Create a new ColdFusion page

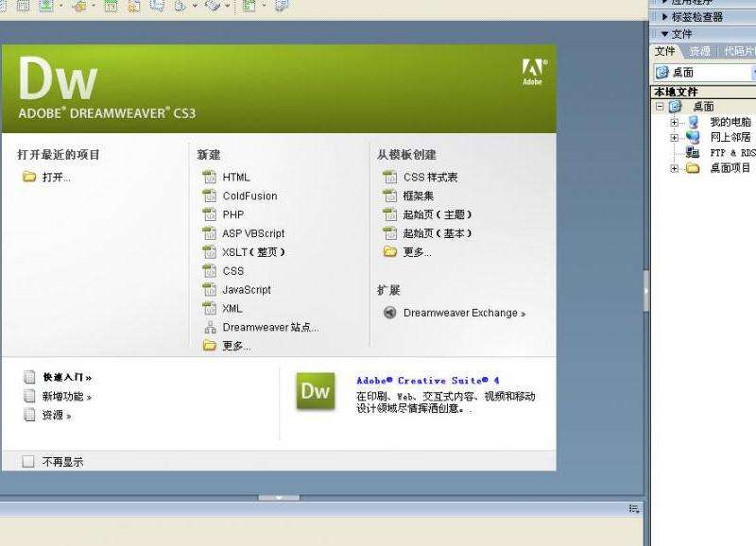[240, 196]
